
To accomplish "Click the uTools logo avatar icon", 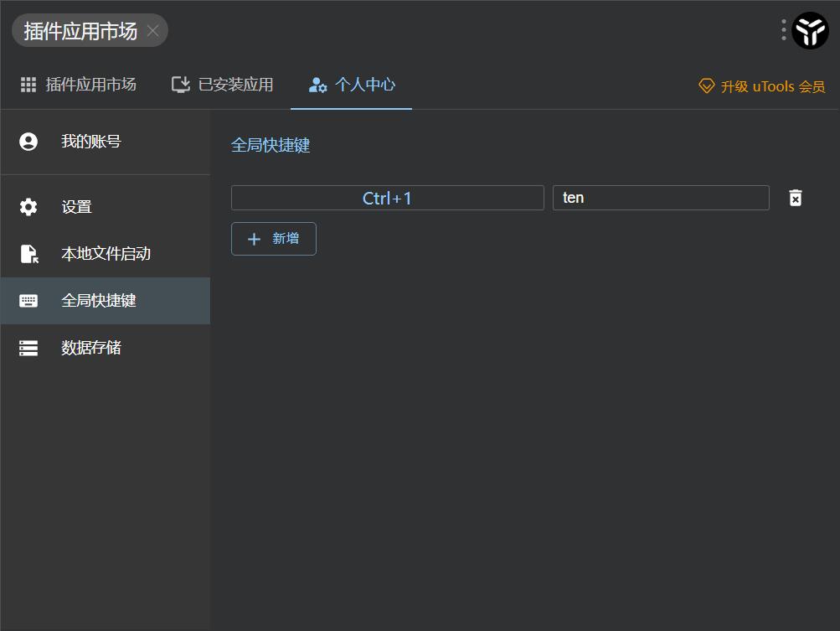I will pyautogui.click(x=810, y=30).
